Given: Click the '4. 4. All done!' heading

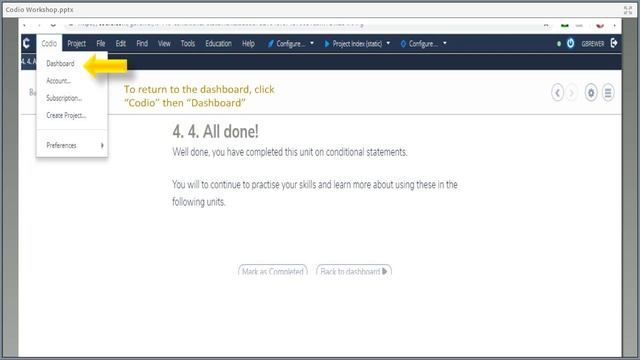Looking at the screenshot, I should click(216, 131).
